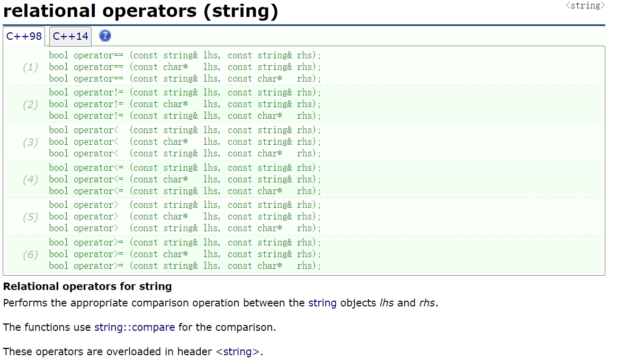The width and height of the screenshot is (644, 360).
Task: Click the Relational operators for string heading
Action: (x=87, y=286)
